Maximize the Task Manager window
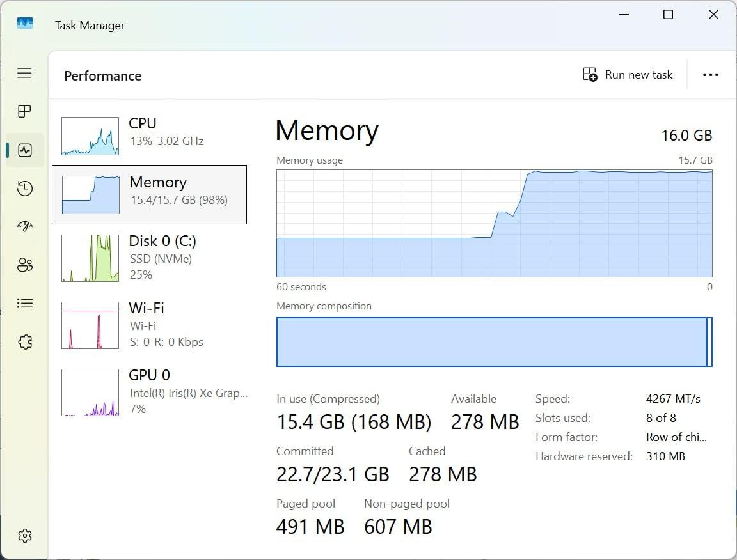Screen dimensions: 737x560 [x=668, y=15]
